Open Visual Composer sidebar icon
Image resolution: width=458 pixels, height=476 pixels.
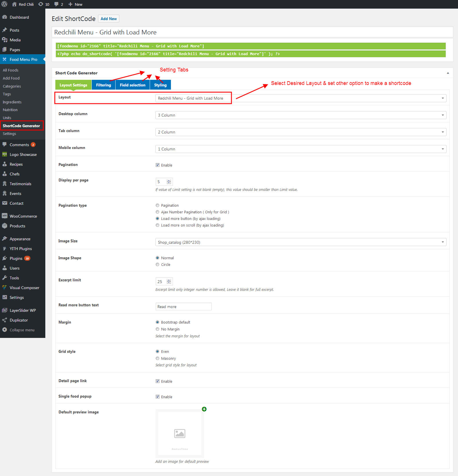(5, 288)
